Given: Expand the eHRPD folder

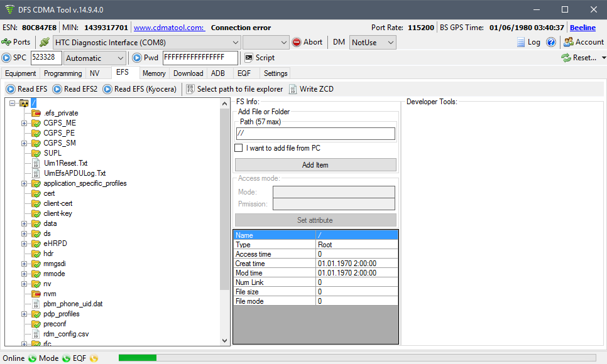Looking at the screenshot, I should click(24, 244).
